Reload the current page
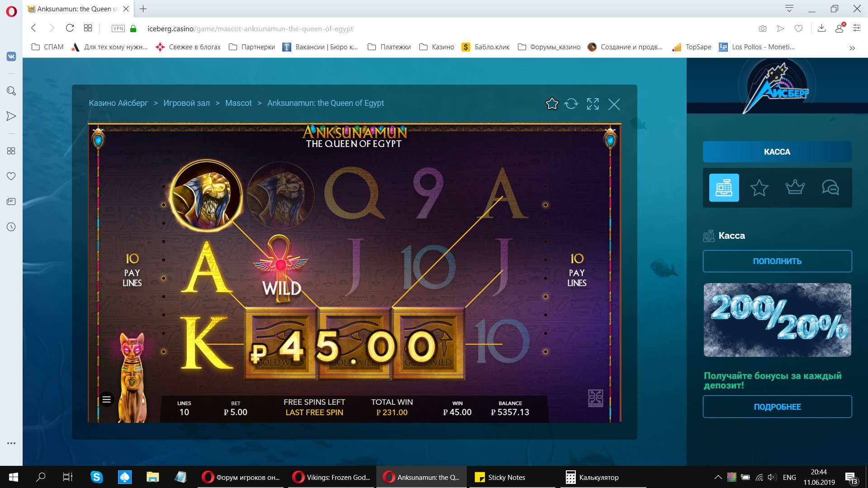 (x=70, y=28)
